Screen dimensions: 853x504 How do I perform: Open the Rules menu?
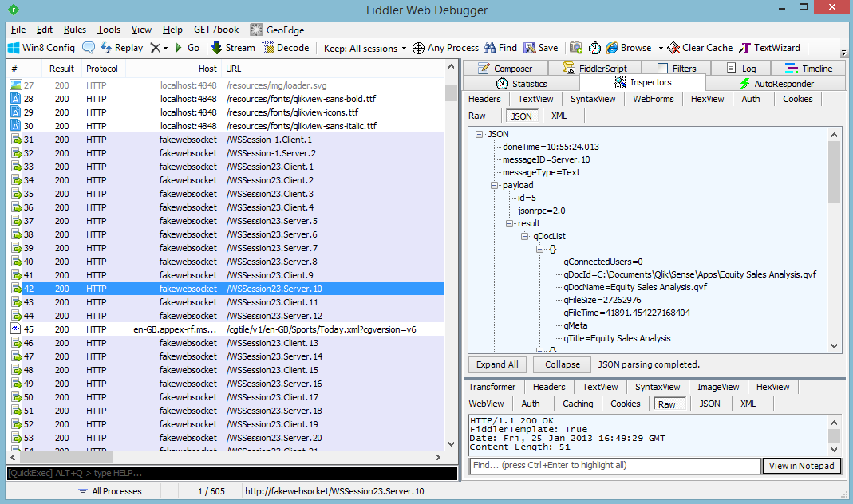click(x=74, y=30)
